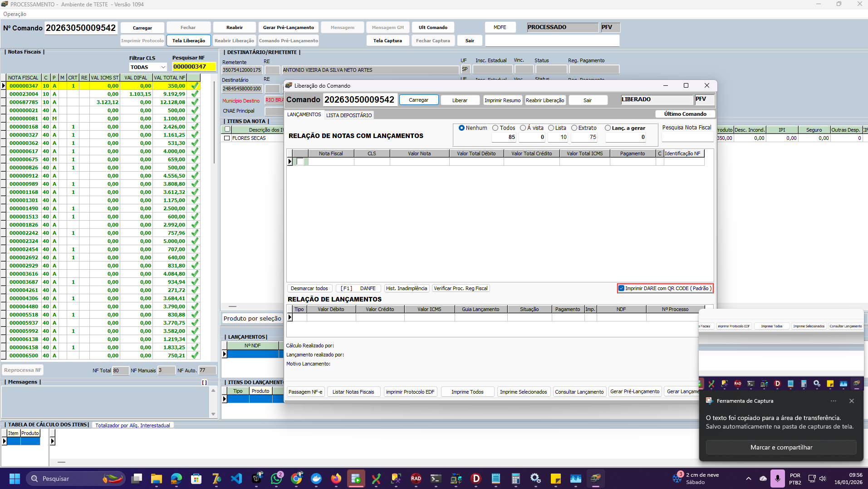Viewport: 868px width, 489px height.
Task: Open Microsoft Edge from the taskbar
Action: point(177,479)
